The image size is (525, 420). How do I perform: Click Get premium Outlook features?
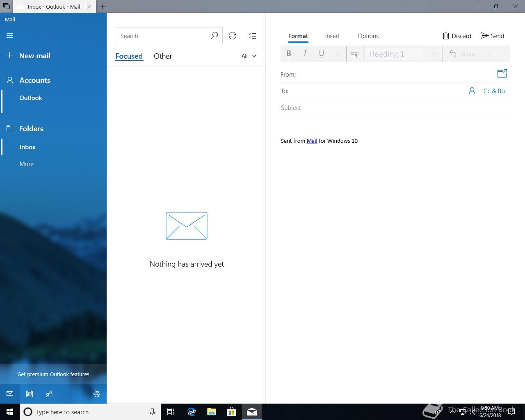(53, 374)
